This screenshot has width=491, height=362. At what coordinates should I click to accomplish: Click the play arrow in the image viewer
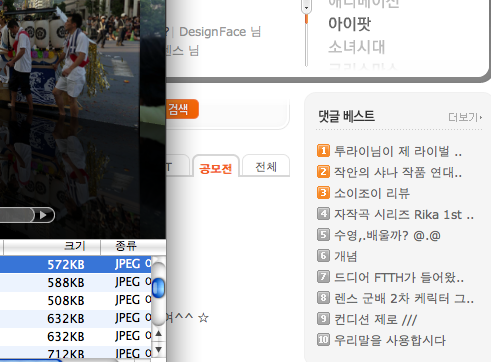click(x=43, y=215)
